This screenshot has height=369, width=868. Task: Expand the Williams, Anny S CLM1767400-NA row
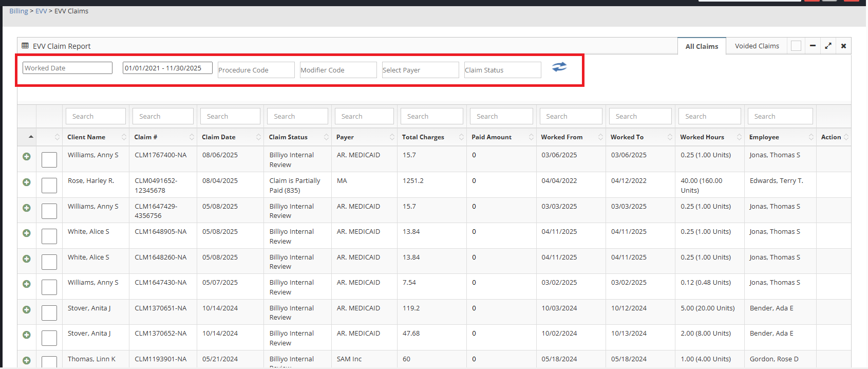(x=27, y=157)
